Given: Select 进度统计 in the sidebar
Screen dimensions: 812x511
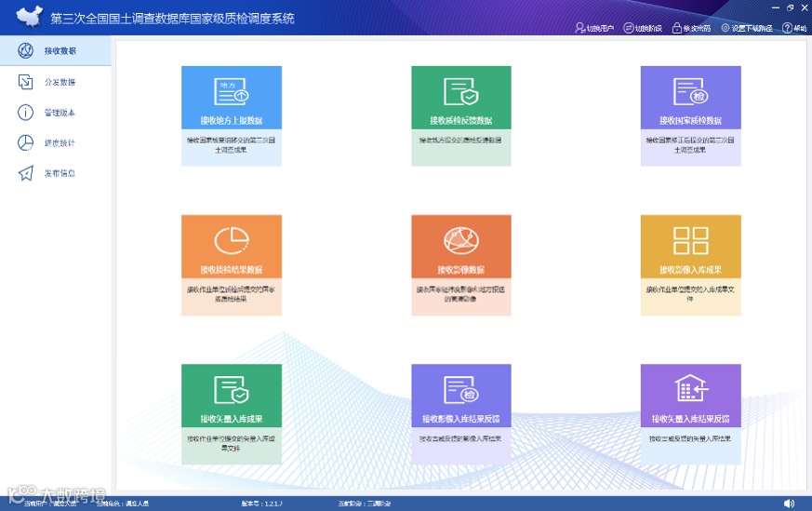Looking at the screenshot, I should [56, 143].
